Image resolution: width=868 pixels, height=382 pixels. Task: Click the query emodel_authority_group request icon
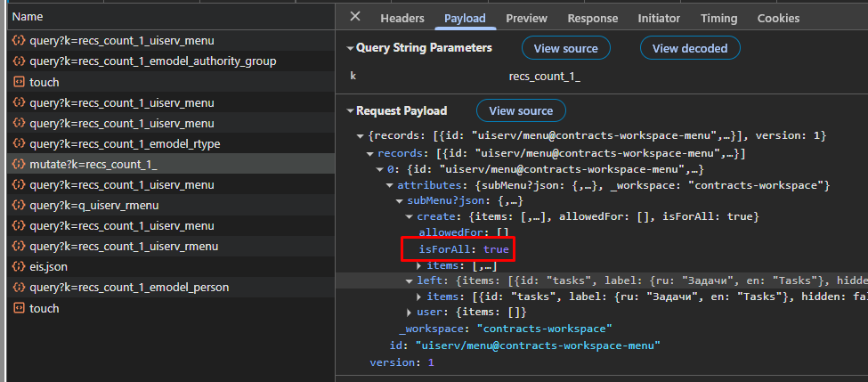point(19,61)
